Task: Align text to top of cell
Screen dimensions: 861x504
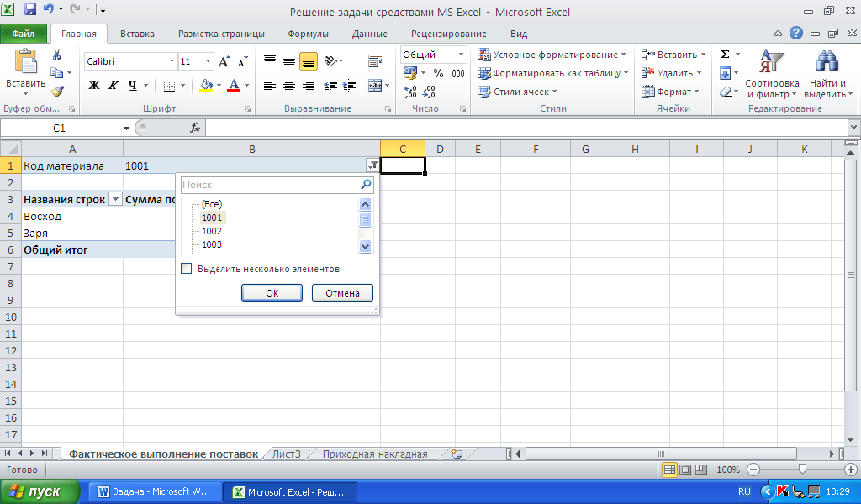Action: (x=270, y=60)
